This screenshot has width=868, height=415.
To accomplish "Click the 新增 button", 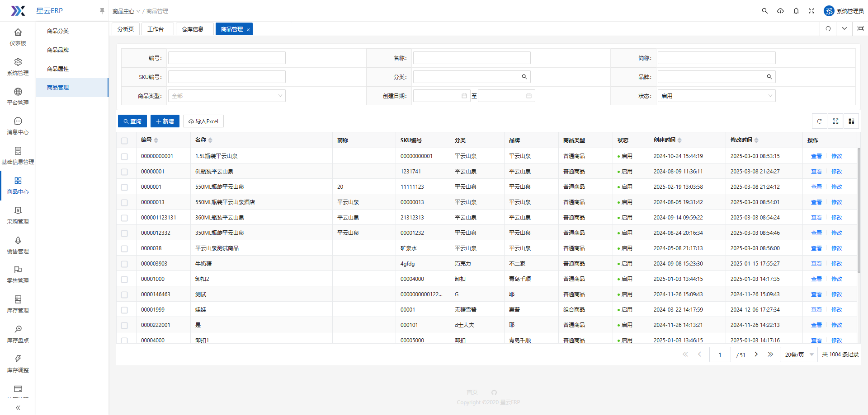I will point(165,121).
